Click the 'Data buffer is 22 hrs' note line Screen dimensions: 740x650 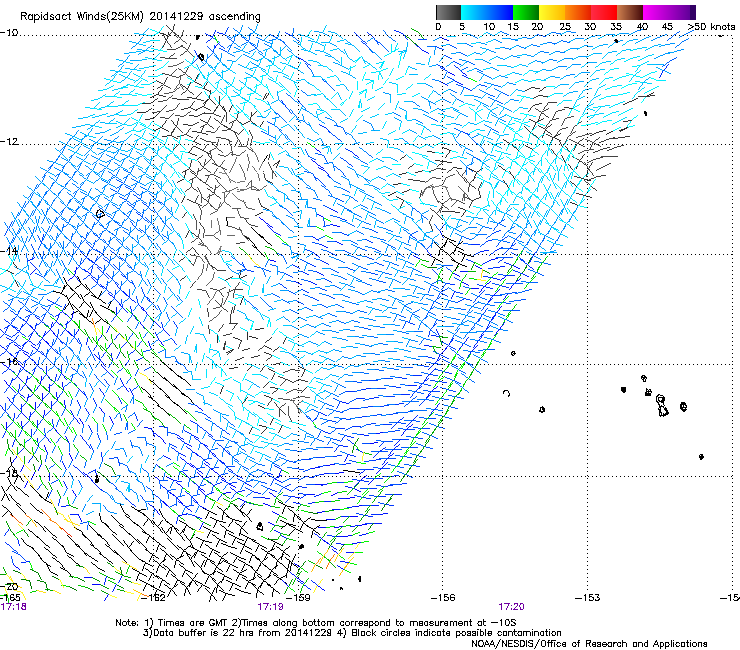[x=352, y=633]
